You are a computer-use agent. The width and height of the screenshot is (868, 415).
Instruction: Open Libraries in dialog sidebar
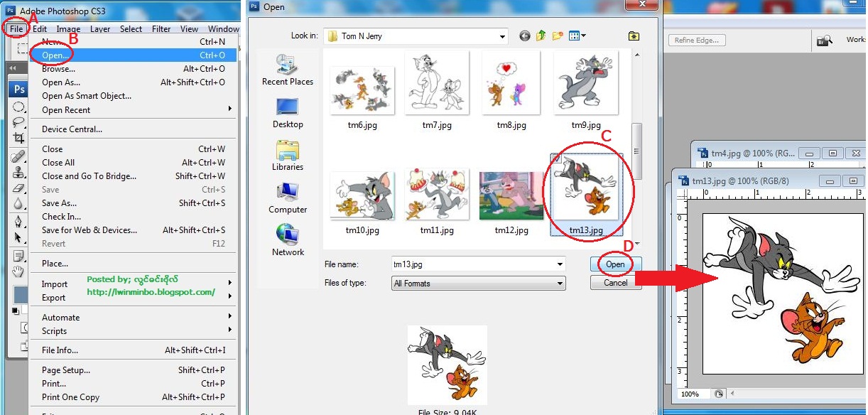click(x=288, y=155)
